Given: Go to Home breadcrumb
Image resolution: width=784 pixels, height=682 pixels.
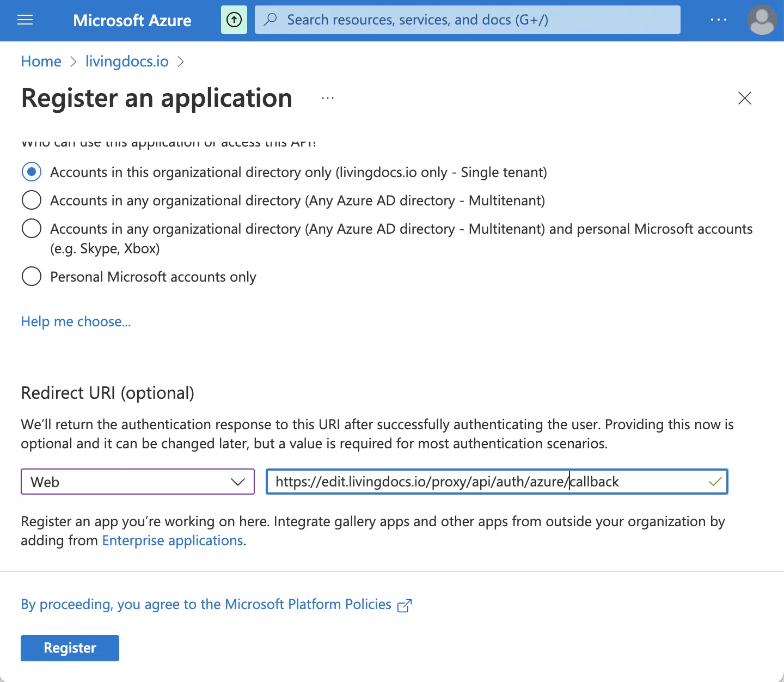Looking at the screenshot, I should (x=41, y=61).
